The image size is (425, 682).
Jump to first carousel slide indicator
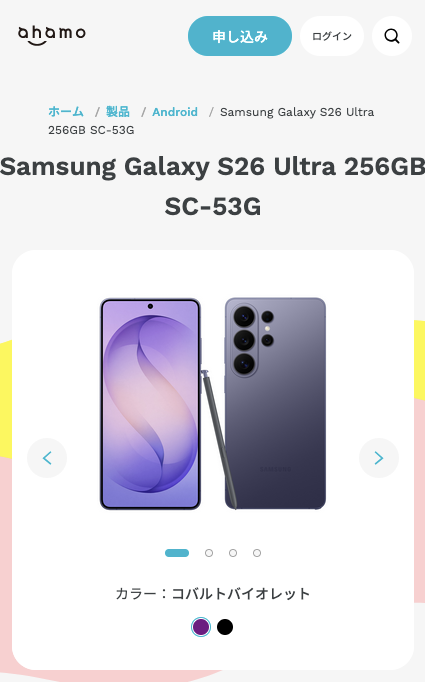click(x=177, y=553)
